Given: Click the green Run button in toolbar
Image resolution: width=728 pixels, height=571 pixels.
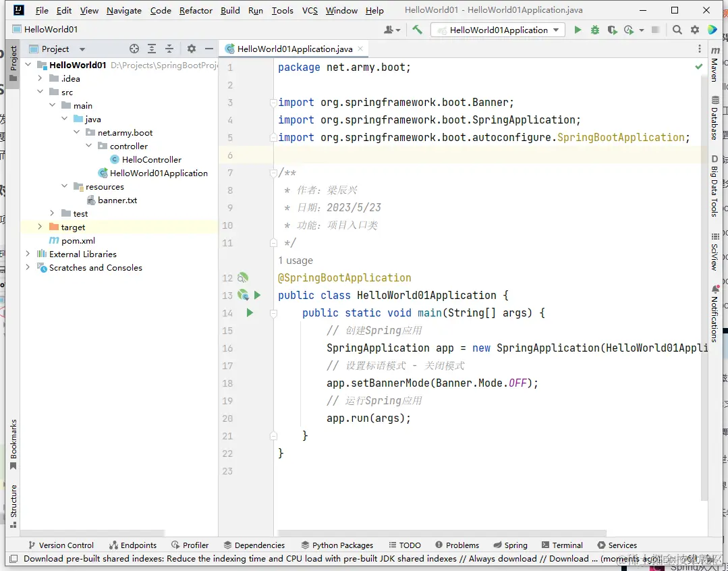Looking at the screenshot, I should point(578,30).
